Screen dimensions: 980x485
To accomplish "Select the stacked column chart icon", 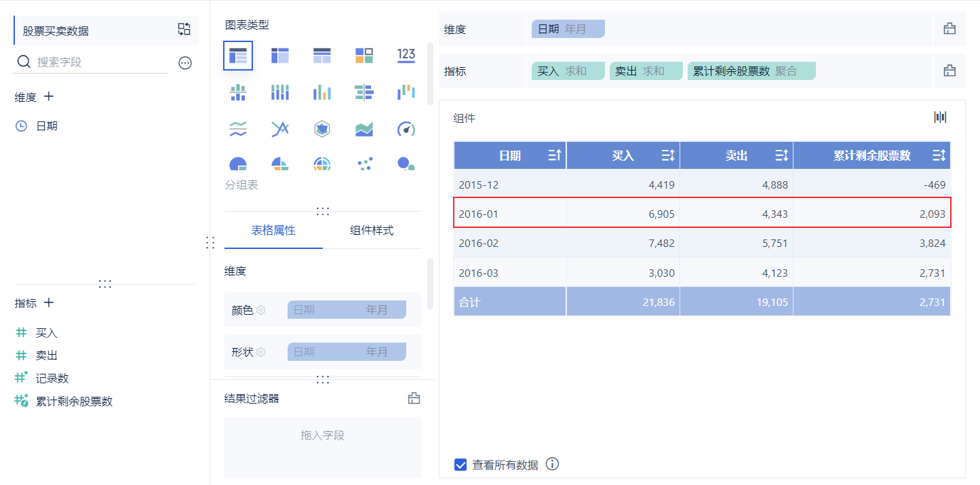I will (280, 92).
